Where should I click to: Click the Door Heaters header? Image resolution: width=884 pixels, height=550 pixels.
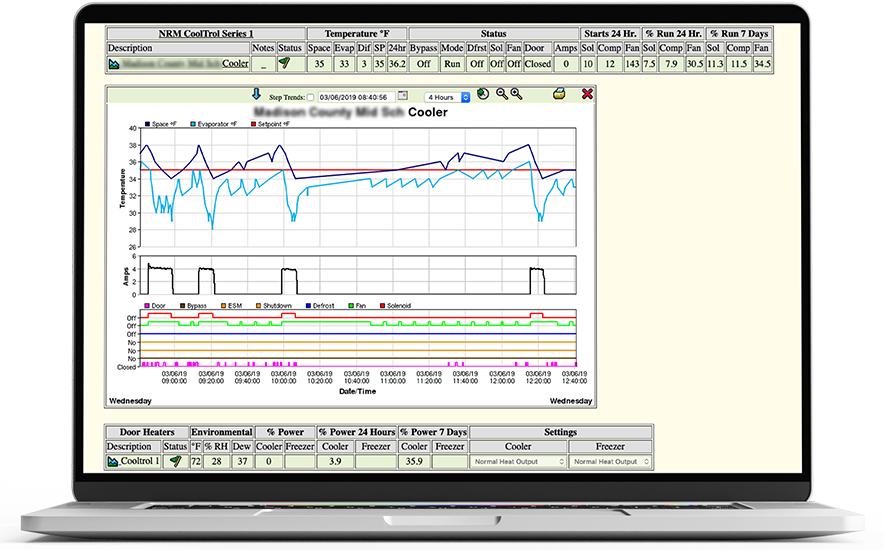point(147,432)
